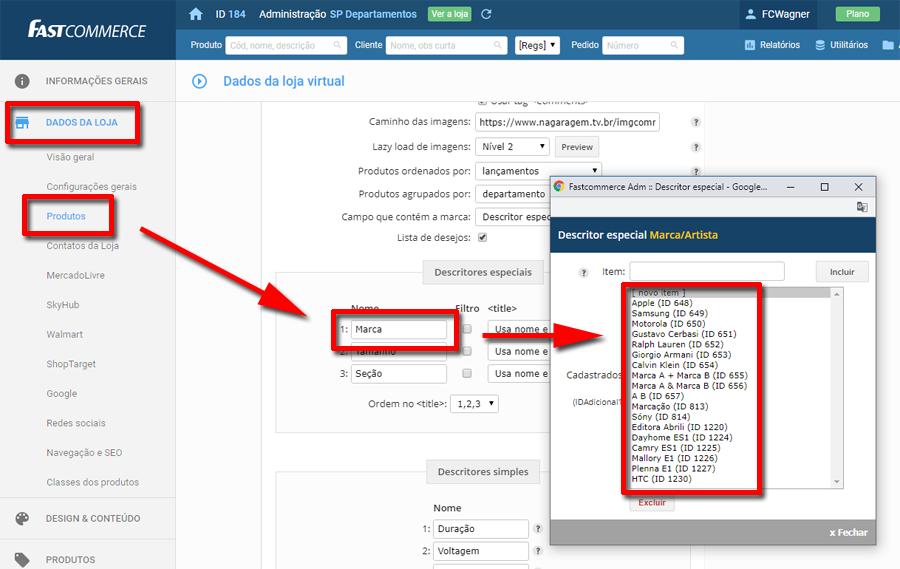The height and width of the screenshot is (569, 900).
Task: Open MercadoLivre in sidebar
Action: [x=76, y=275]
